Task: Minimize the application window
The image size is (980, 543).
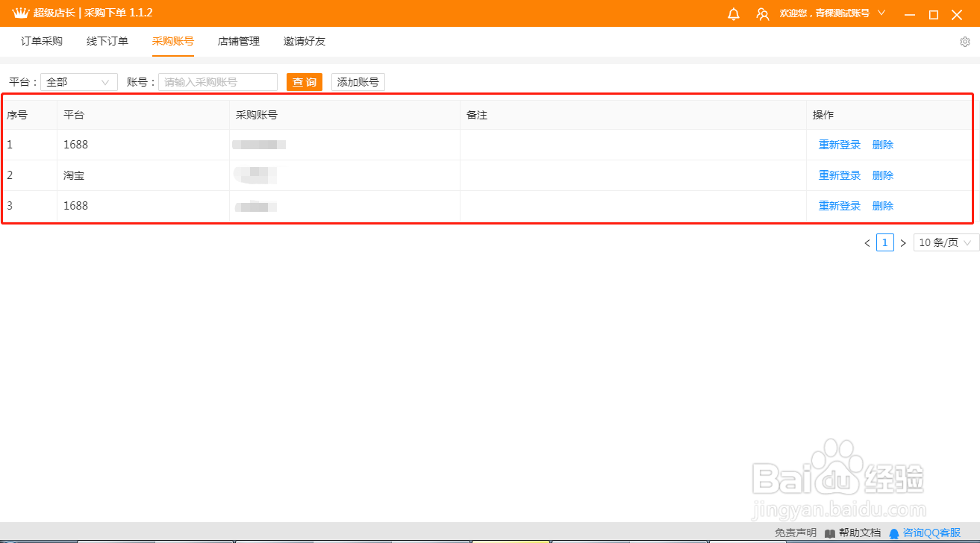Action: point(909,14)
